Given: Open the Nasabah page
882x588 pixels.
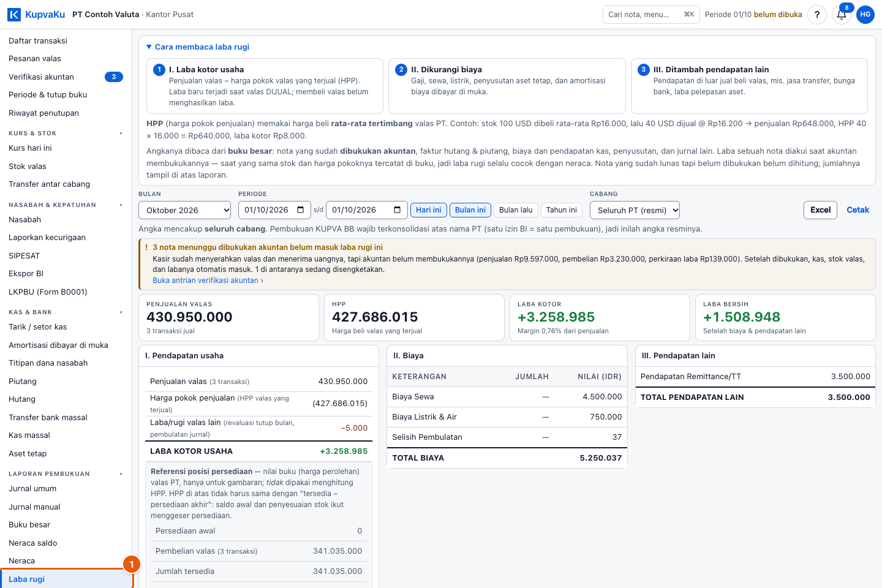Looking at the screenshot, I should [66, 219].
